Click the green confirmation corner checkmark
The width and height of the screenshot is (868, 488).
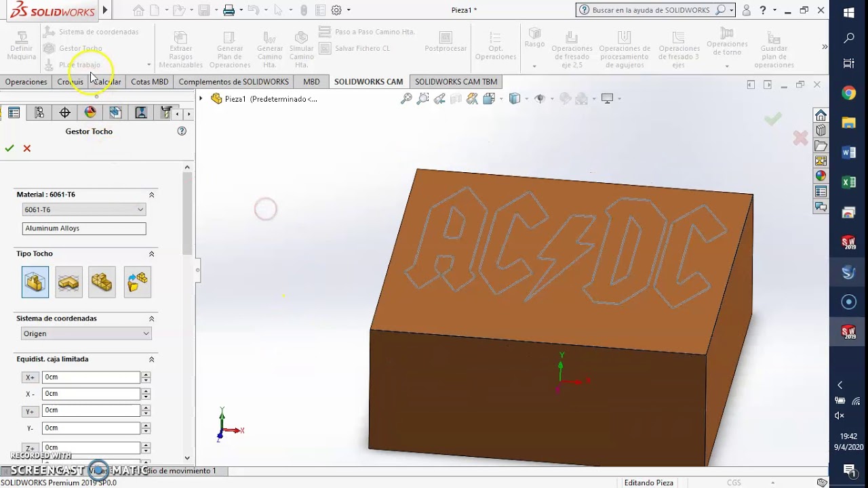coord(772,120)
